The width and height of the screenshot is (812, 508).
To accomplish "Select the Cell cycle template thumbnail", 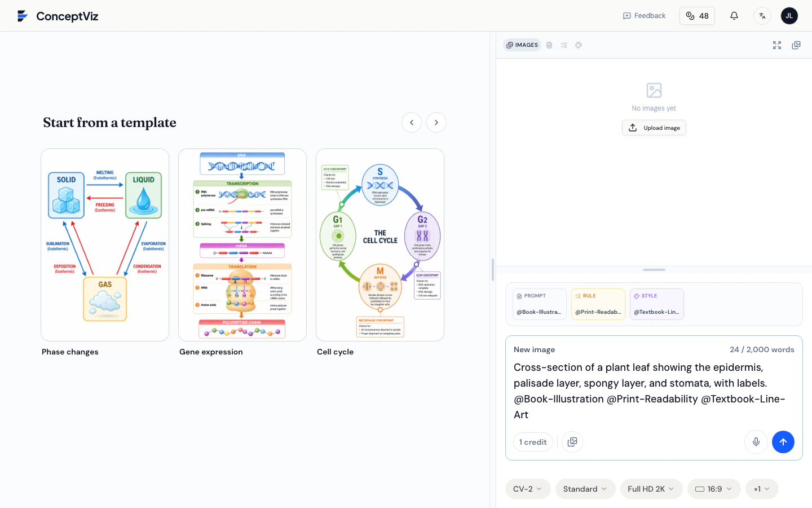I will point(380,245).
